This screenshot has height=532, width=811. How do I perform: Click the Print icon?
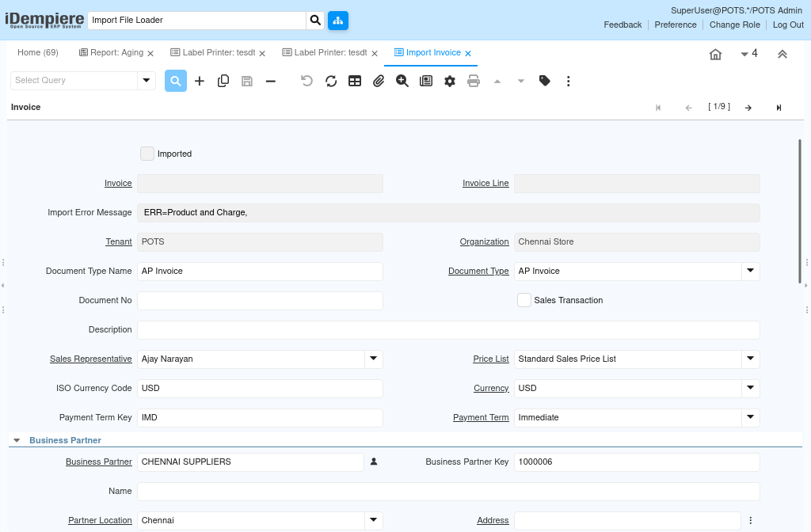point(474,82)
